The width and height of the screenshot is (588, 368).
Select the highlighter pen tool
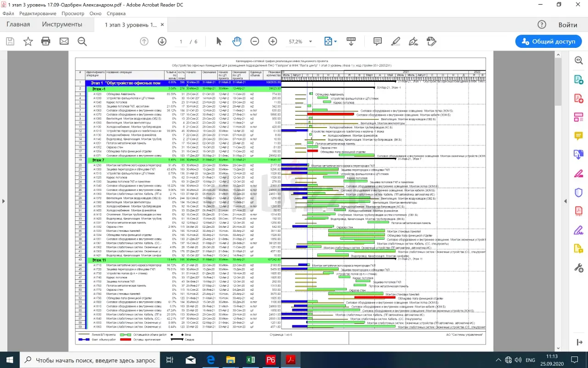[x=396, y=41]
